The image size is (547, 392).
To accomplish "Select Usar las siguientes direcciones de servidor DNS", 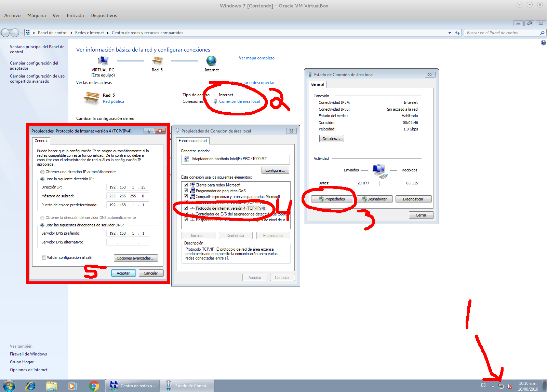I will tap(42, 225).
